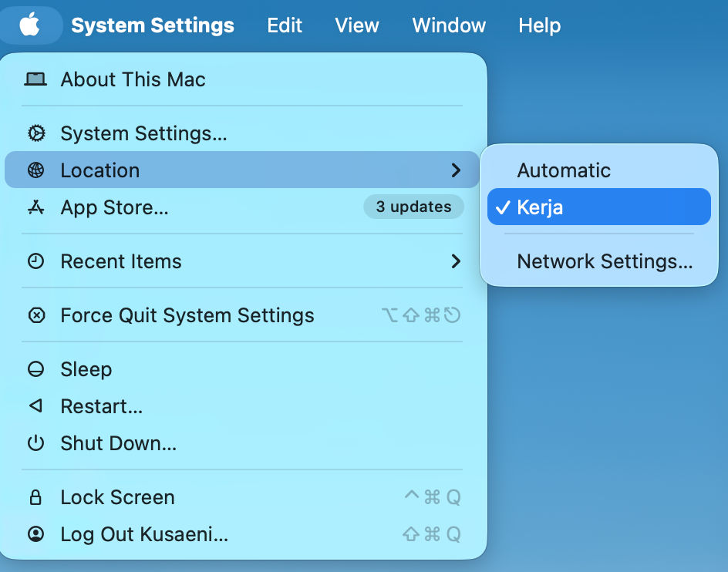Choose Force Quit System Settings

click(187, 315)
